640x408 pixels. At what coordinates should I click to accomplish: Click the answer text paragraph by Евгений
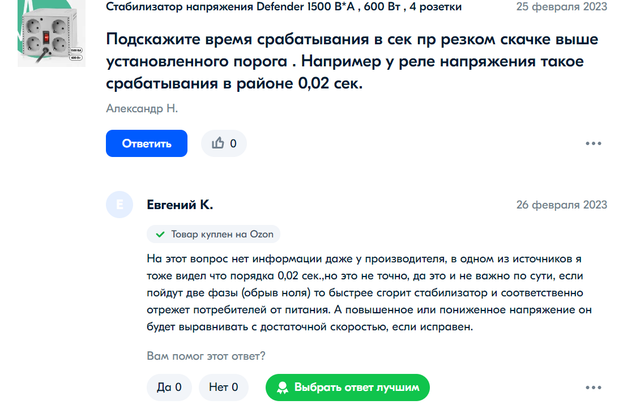[x=369, y=293]
